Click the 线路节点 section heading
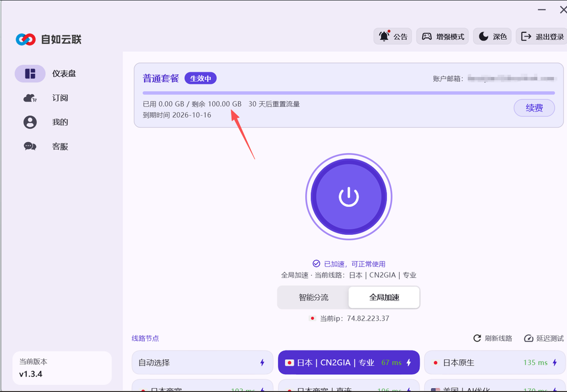This screenshot has height=392, width=567. [x=145, y=338]
